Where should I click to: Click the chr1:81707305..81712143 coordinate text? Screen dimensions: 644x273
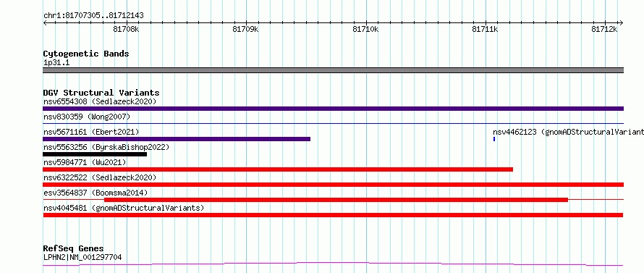point(93,16)
